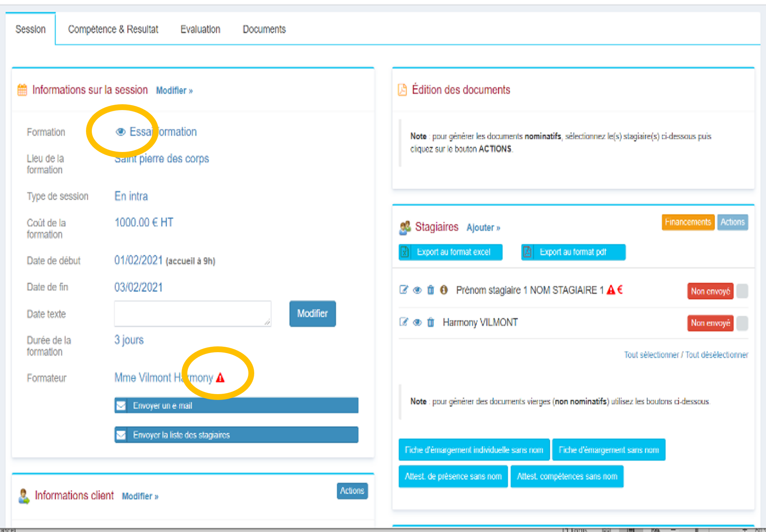The width and height of the screenshot is (766, 532).
Task: Click the eye icon beside Essai formation
Action: 120,132
